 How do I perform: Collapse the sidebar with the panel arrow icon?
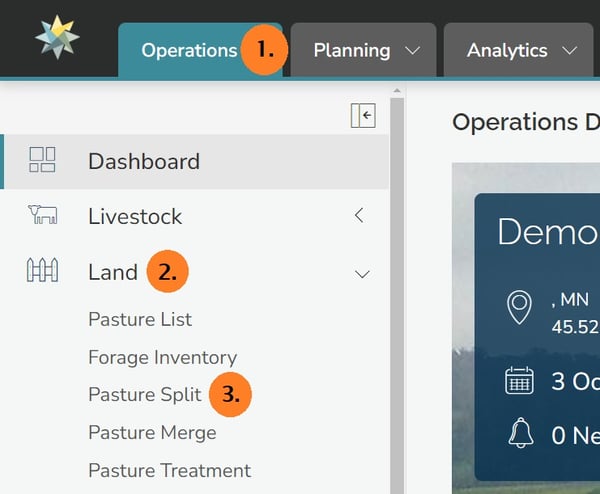pyautogui.click(x=362, y=117)
